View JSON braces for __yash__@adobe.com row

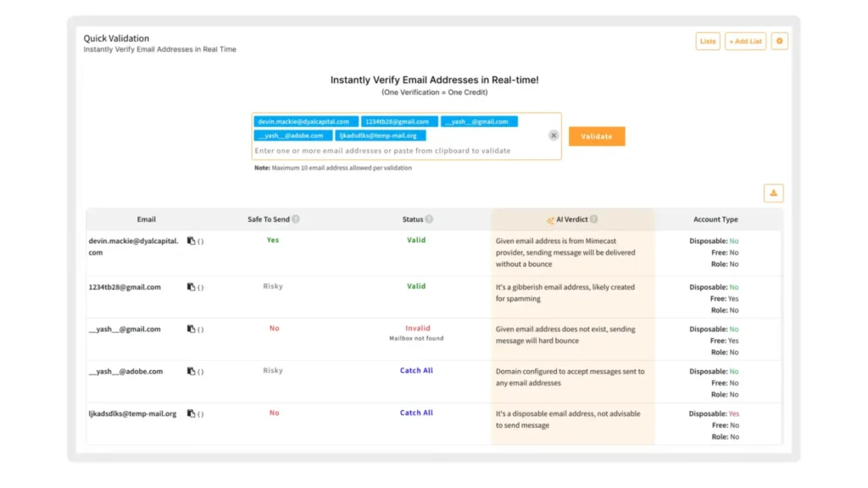pos(200,372)
